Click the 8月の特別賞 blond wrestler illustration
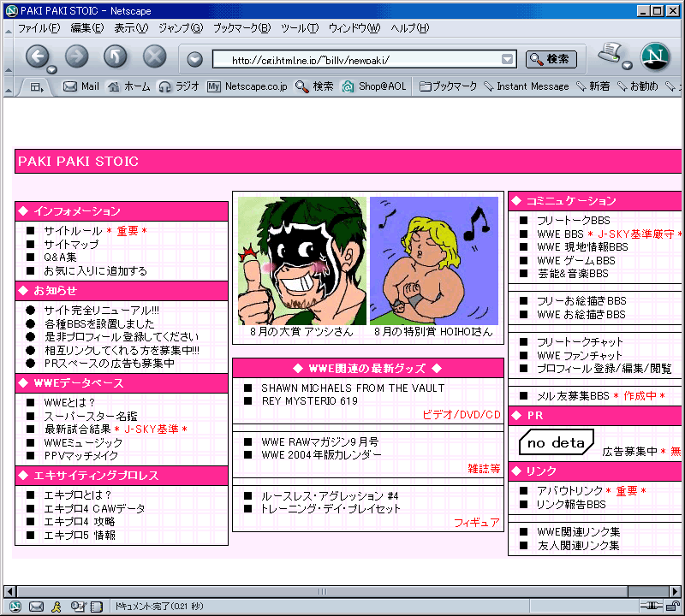The image size is (685, 616). (x=434, y=261)
